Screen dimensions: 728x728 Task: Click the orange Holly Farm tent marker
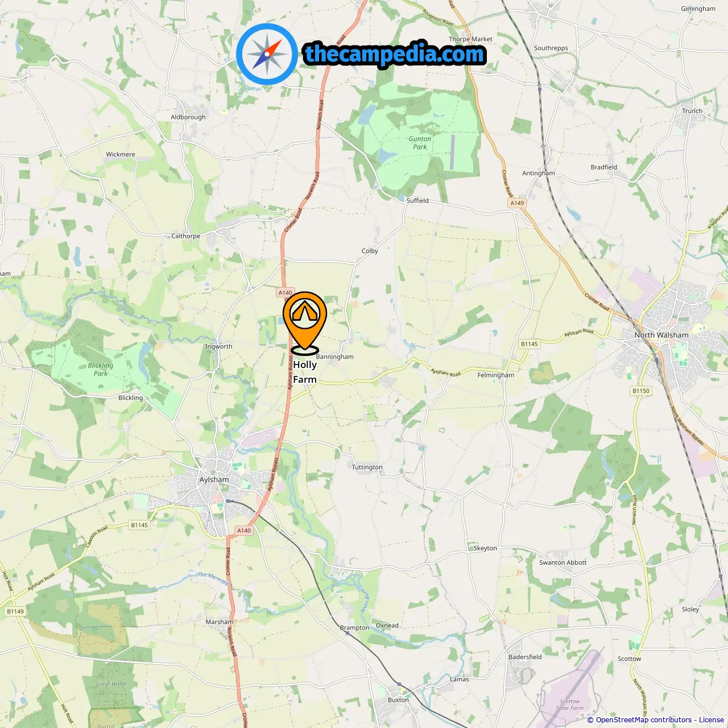(x=305, y=322)
